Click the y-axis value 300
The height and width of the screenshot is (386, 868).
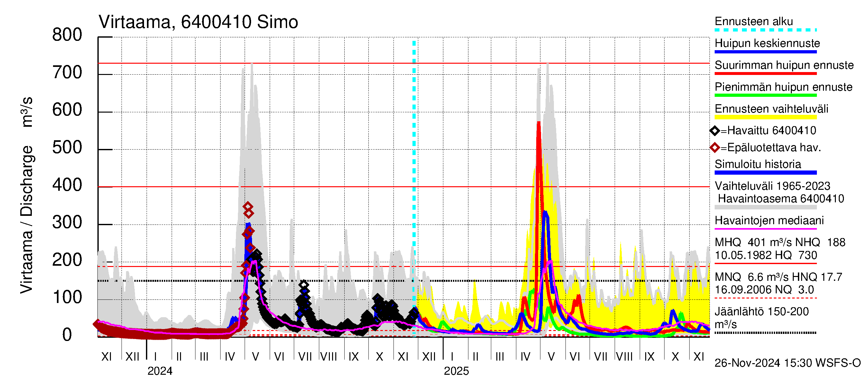pyautogui.click(x=67, y=223)
